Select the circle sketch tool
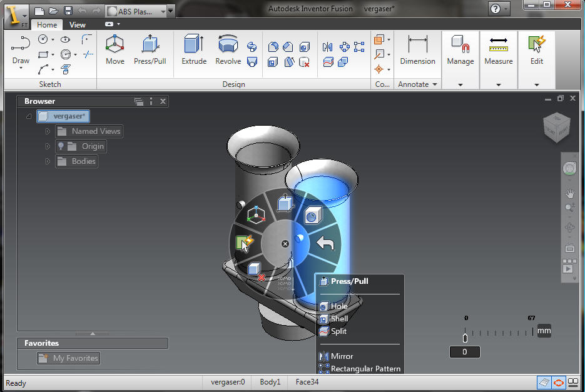The image size is (585, 392). [43, 39]
